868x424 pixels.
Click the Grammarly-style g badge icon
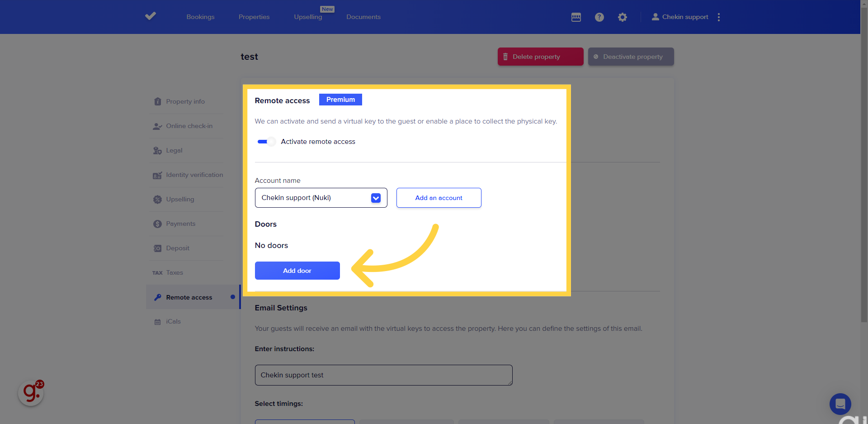click(31, 393)
